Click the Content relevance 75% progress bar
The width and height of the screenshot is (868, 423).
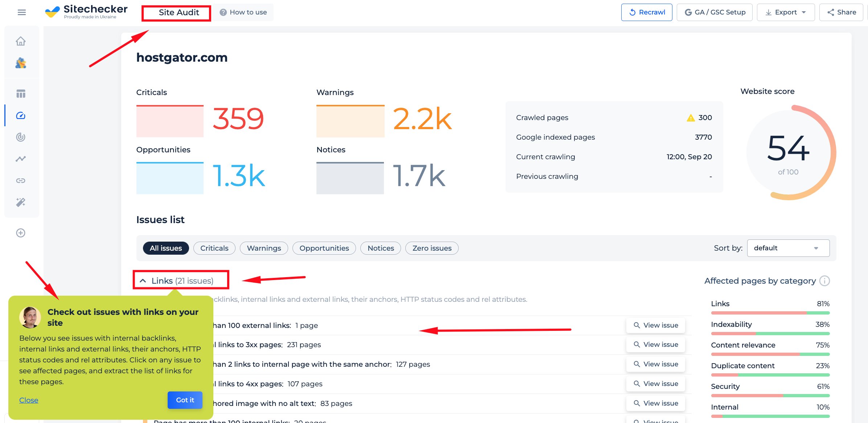point(770,354)
